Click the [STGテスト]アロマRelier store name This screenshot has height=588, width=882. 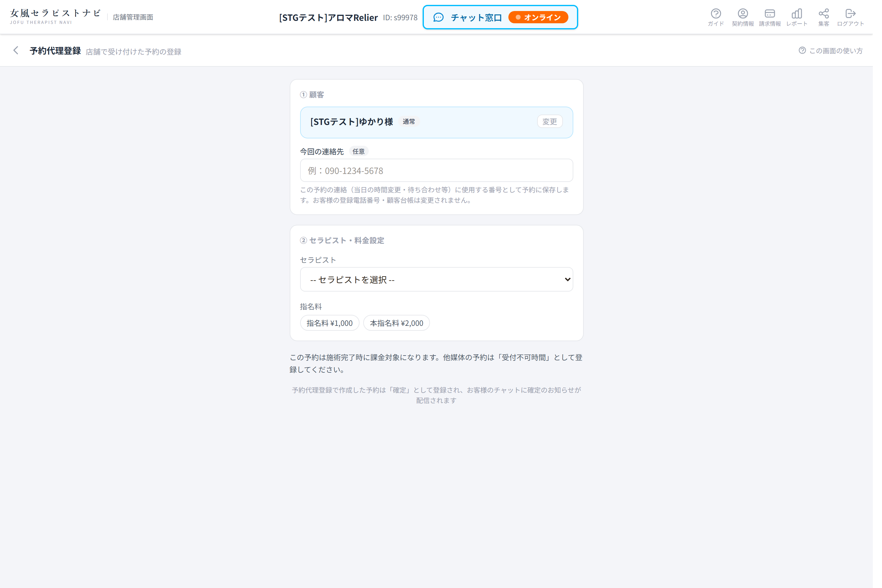331,18
